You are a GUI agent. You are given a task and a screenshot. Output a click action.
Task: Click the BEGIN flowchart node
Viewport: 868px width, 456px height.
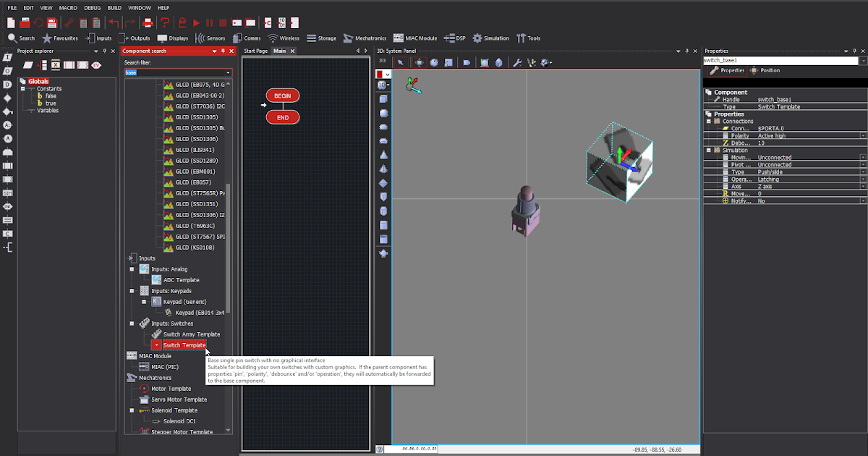coord(283,96)
